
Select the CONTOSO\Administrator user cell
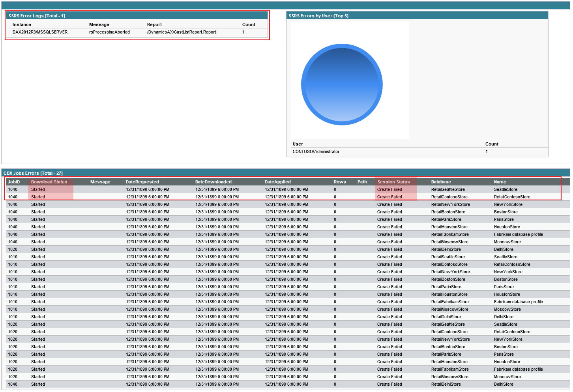pos(316,151)
